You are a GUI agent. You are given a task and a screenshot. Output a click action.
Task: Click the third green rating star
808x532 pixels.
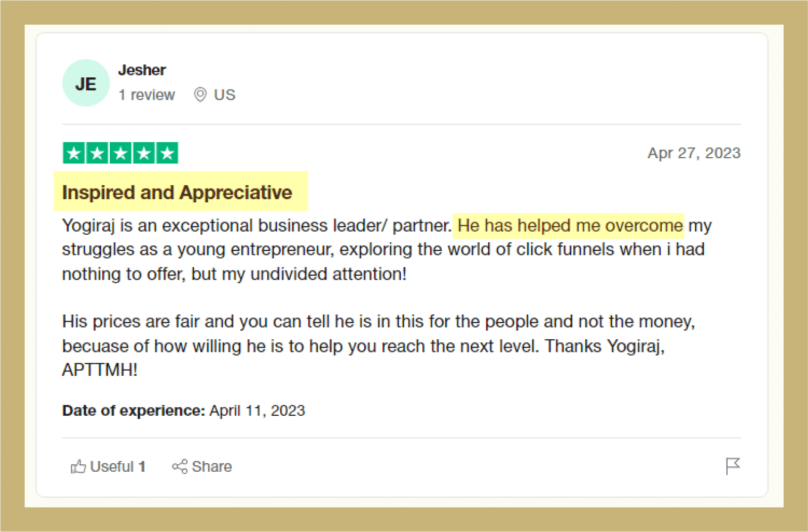pos(120,153)
